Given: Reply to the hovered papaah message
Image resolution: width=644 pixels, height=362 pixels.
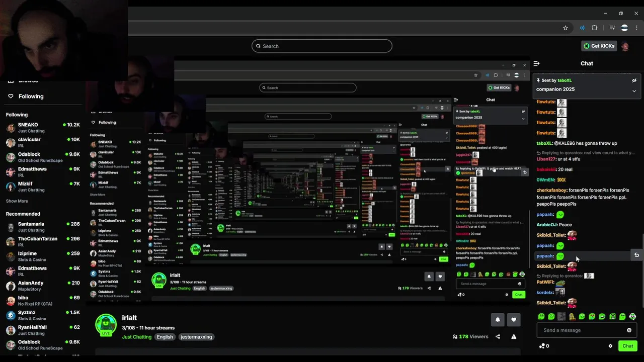Looking at the screenshot, I should [x=636, y=255].
